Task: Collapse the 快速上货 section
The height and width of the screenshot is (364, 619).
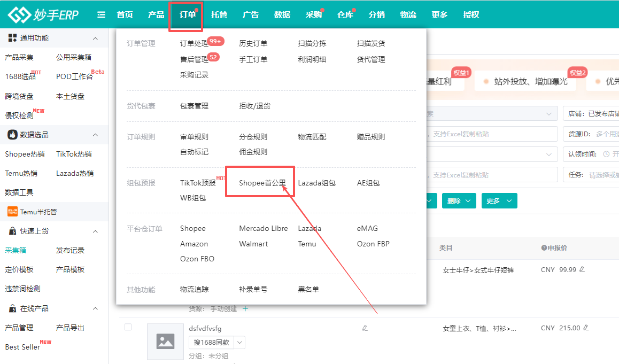Action: coord(95,231)
